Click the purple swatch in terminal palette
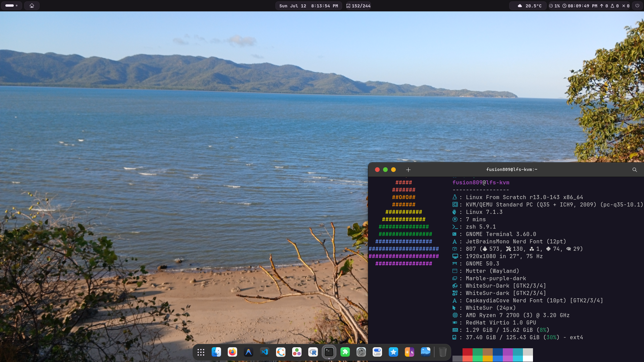The height and width of the screenshot is (362, 644). [x=508, y=352]
